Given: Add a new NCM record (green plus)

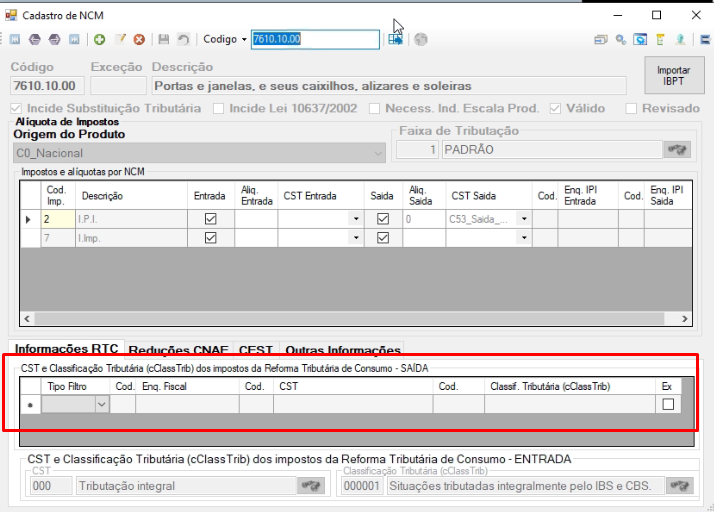Looking at the screenshot, I should (99, 40).
